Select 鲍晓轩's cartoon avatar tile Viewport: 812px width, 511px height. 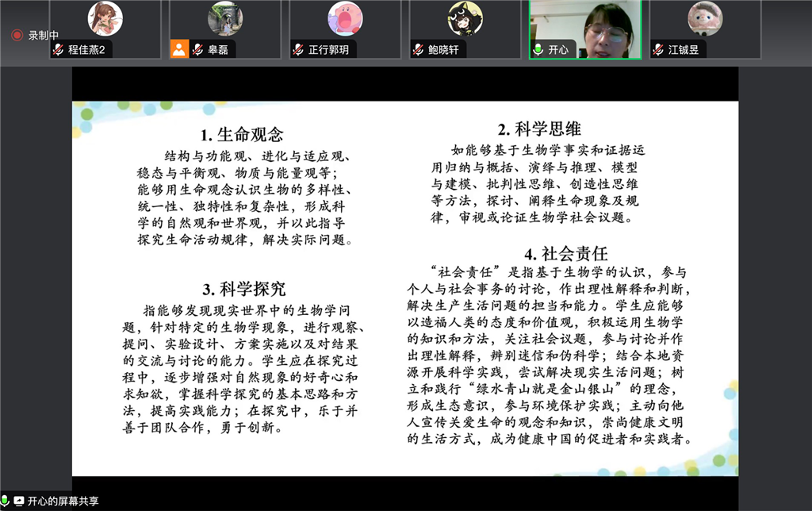(465, 29)
